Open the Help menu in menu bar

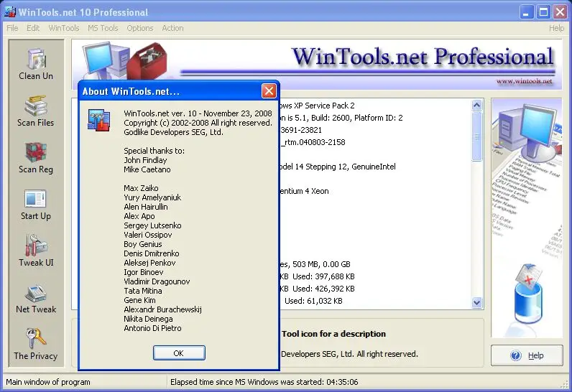pyautogui.click(x=556, y=28)
